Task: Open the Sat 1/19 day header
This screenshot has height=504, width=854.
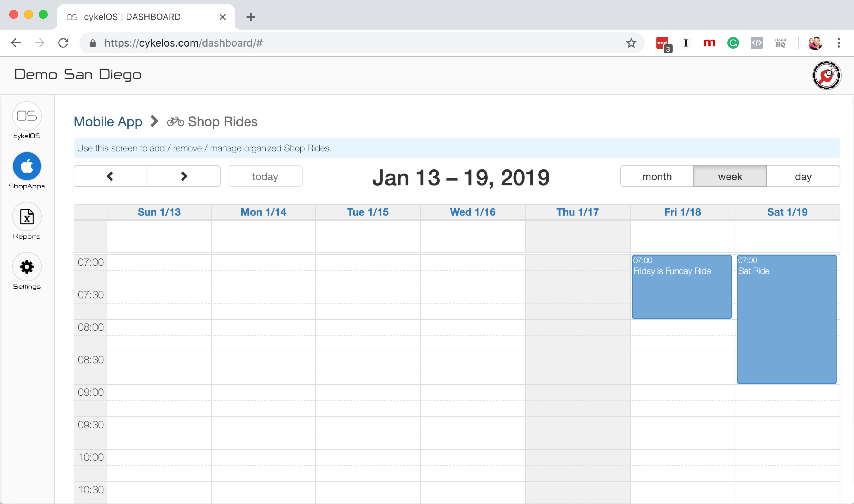Action: [x=787, y=212]
